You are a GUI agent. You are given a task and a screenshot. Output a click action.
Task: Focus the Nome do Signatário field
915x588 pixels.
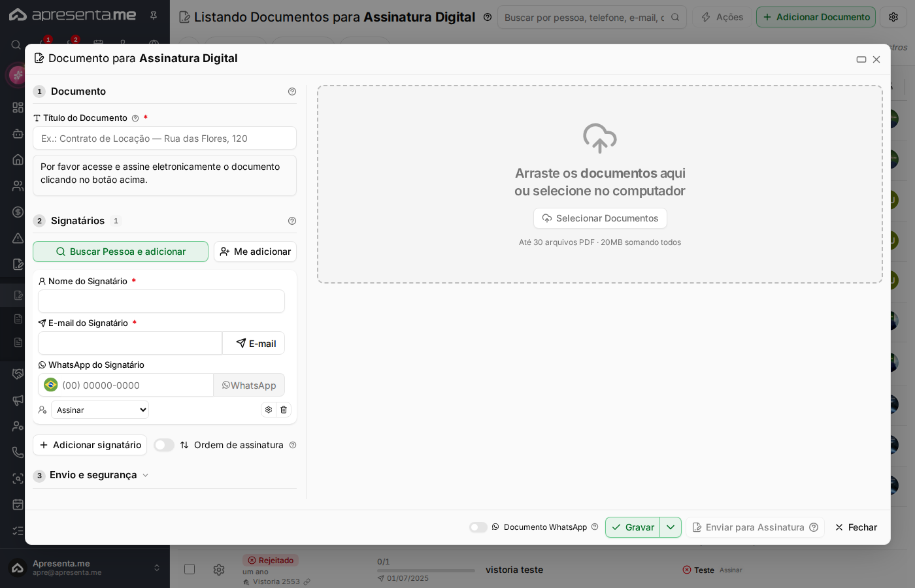161,301
